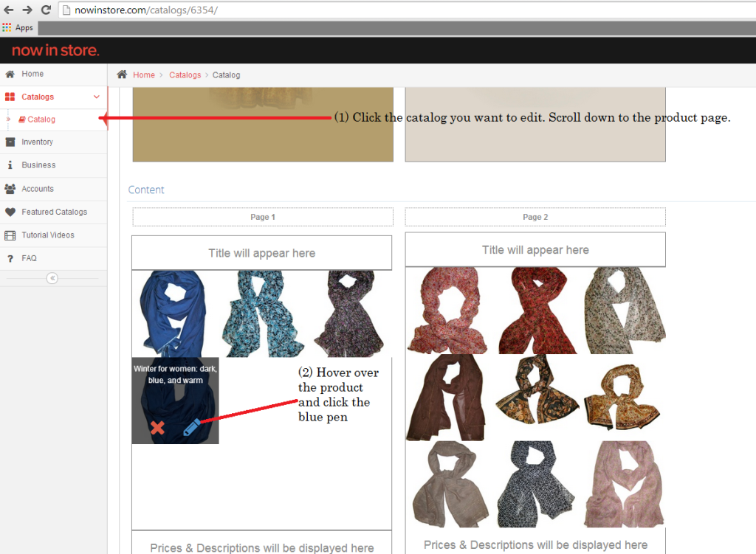Image resolution: width=756 pixels, height=554 pixels.
Task: Select the dark paisley scarf on Page 2
Action: pyautogui.click(x=537, y=390)
